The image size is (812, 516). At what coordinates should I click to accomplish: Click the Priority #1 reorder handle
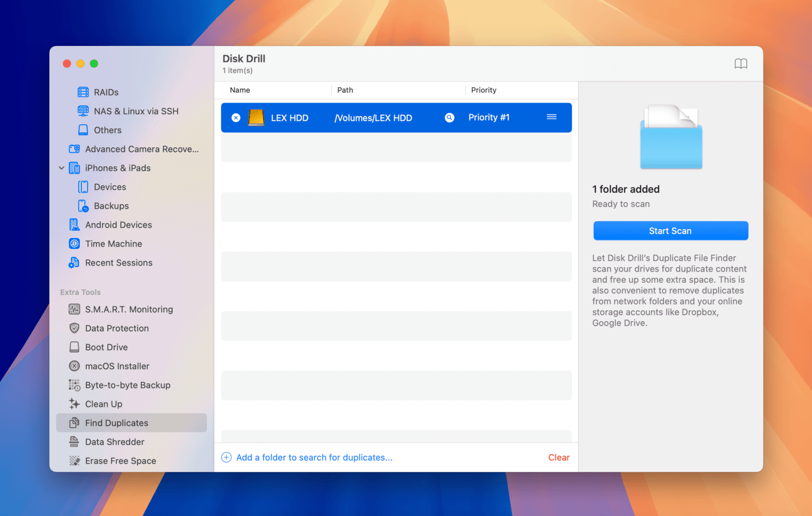552,117
